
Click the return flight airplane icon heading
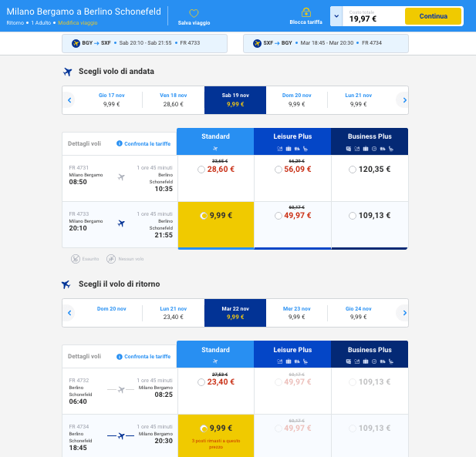pos(66,284)
